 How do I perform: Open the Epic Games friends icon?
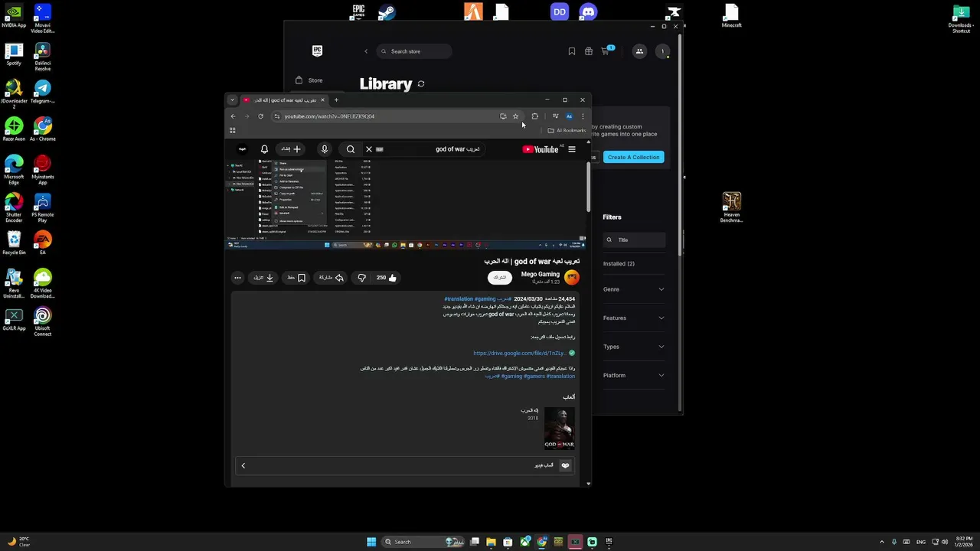639,51
